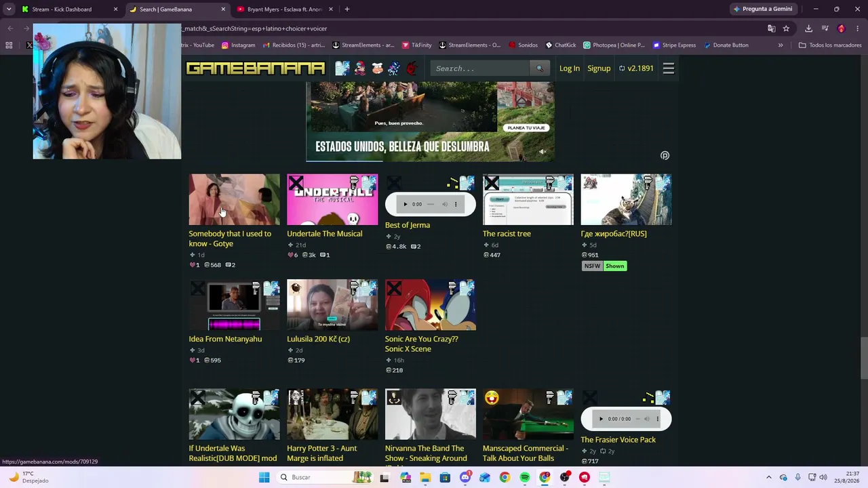
Task: Open a new browser tab
Action: (x=347, y=9)
